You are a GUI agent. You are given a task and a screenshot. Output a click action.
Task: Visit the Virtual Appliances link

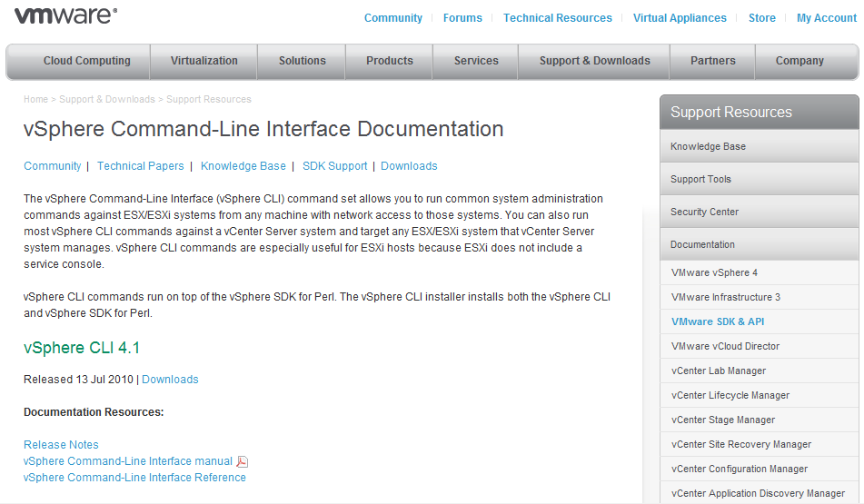(x=680, y=18)
